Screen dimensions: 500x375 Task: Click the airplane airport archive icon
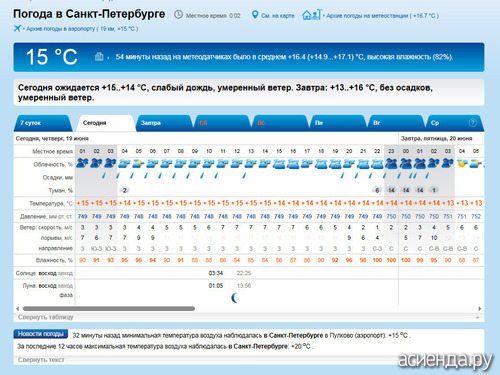(x=17, y=28)
